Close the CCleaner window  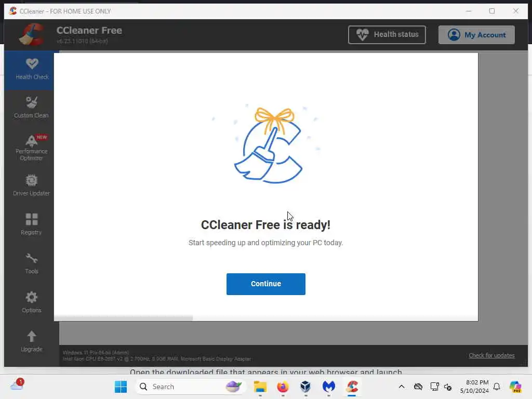click(516, 11)
